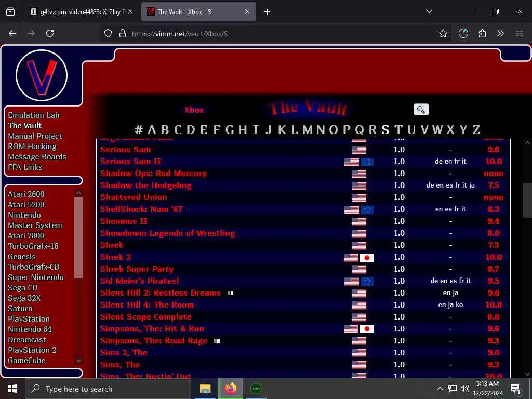The width and height of the screenshot is (532, 399).
Task: Select letter A in the alphabet index
Action: pos(152,129)
